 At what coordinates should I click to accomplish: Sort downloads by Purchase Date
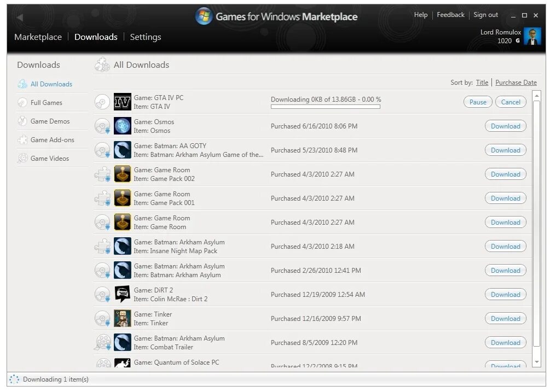click(x=516, y=82)
